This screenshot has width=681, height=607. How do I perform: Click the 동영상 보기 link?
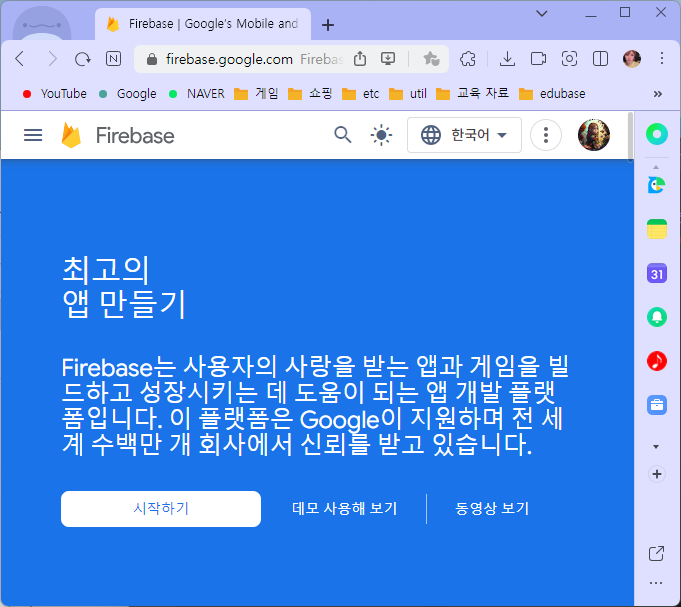pos(492,508)
